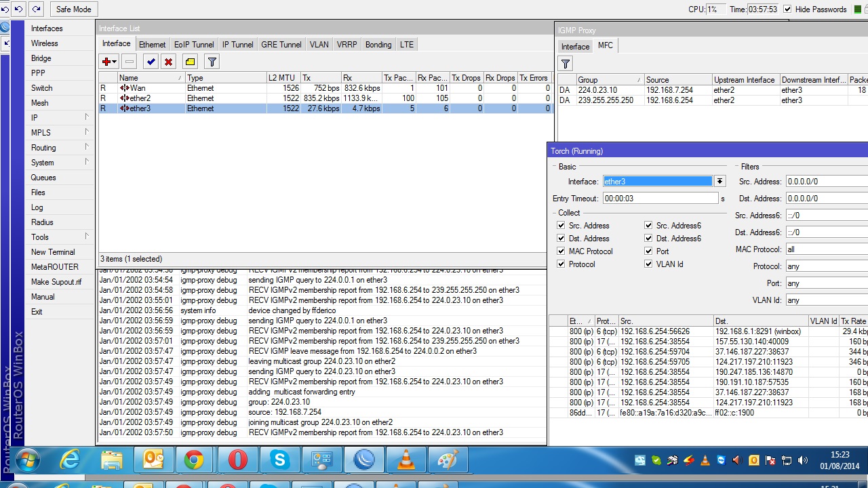Image resolution: width=868 pixels, height=488 pixels.
Task: Click the filter icon in IGMP Proxy panel
Action: point(565,63)
